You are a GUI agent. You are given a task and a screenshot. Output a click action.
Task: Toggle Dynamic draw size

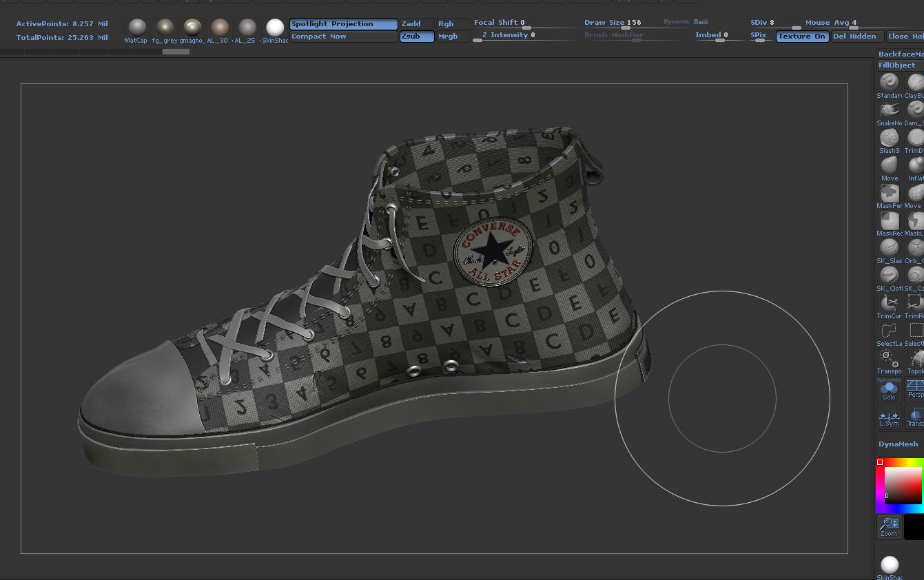click(x=676, y=22)
